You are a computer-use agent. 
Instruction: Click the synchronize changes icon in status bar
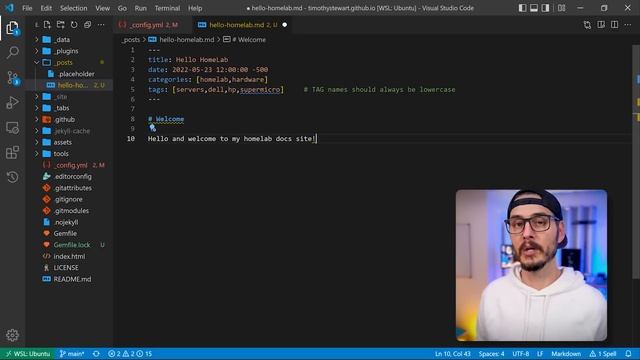pos(96,354)
